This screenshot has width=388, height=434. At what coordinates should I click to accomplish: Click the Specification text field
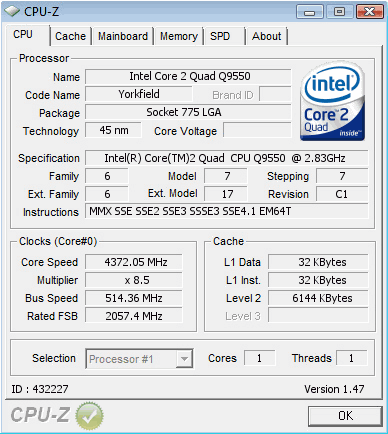pyautogui.click(x=227, y=158)
